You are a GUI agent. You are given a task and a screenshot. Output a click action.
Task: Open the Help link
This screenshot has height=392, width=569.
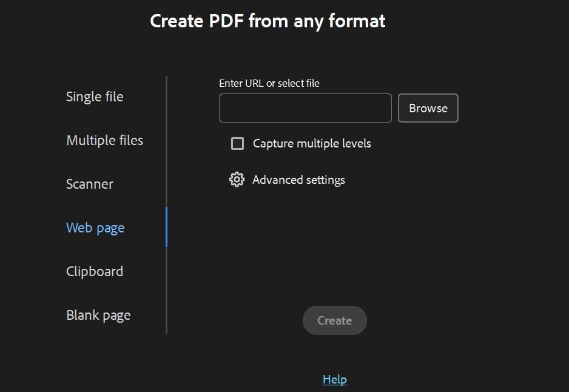335,379
